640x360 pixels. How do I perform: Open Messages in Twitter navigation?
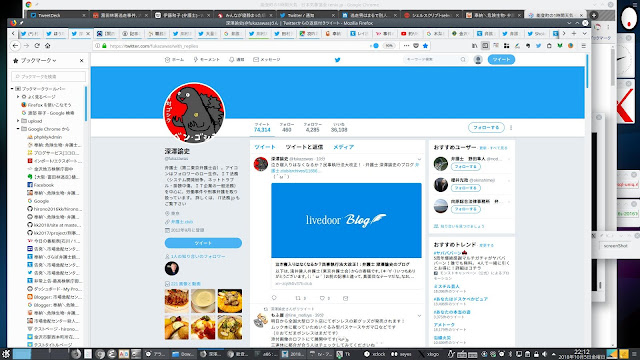pos(267,60)
